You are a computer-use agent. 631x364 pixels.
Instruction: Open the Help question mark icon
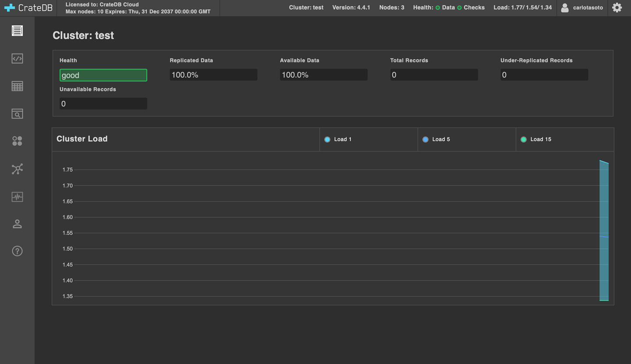coord(17,251)
